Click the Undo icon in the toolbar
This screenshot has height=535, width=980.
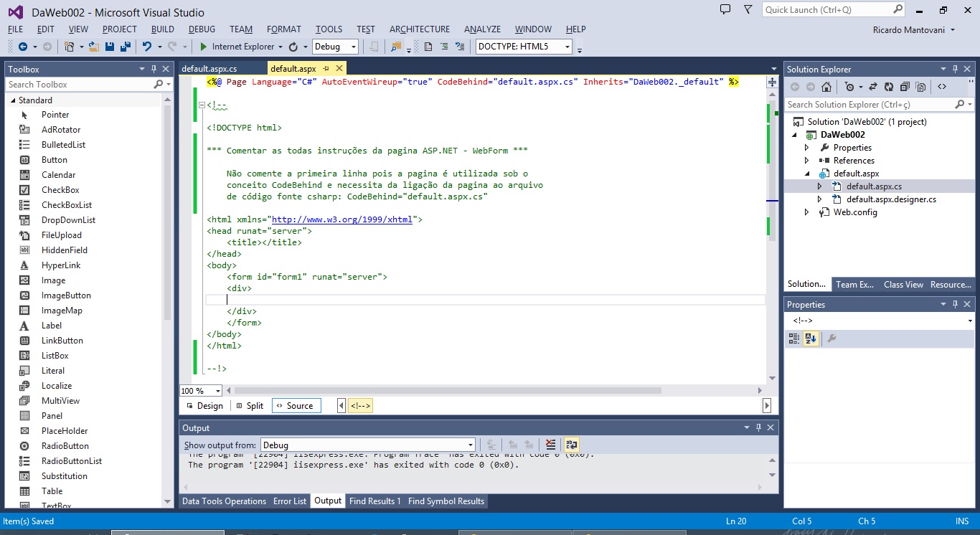(x=146, y=47)
